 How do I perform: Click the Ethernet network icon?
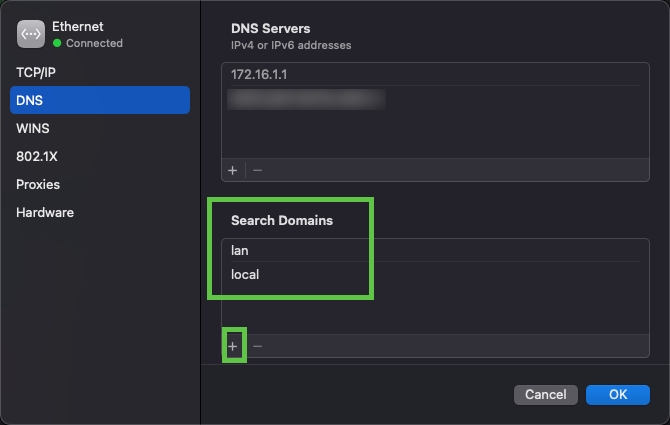31,35
